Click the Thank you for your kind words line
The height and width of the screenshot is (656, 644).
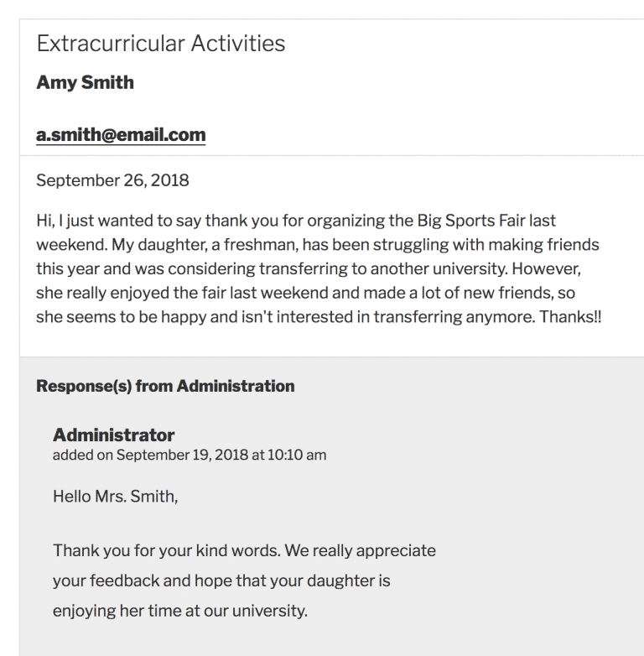pyautogui.click(x=244, y=550)
